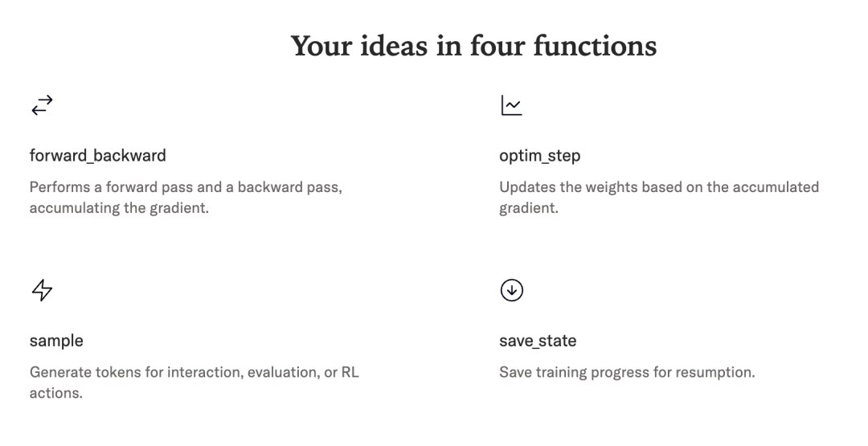Click the lone "gradient." line under optim_step
Screen dimensions: 868x446
pyautogui.click(x=528, y=209)
